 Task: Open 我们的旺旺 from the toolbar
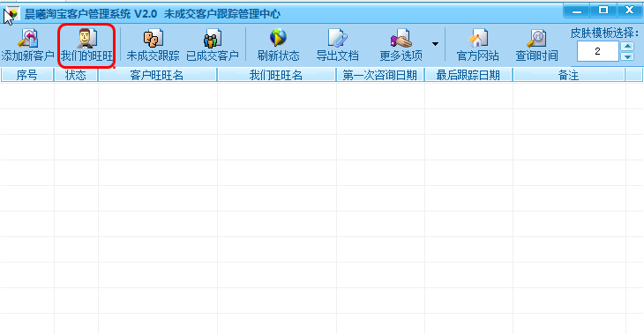coord(86,45)
